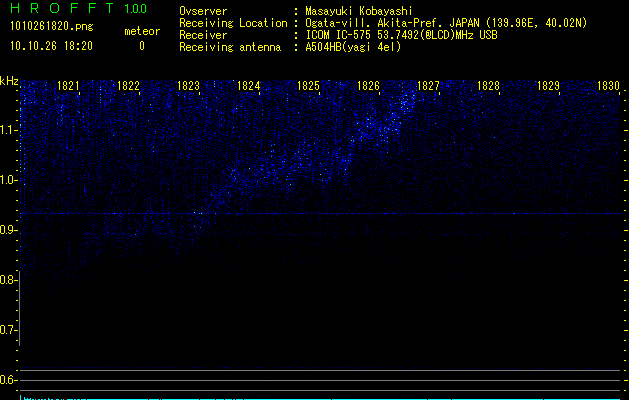Click the horizontal carrier line below 1.0 kHz
The width and height of the screenshot is (629, 400).
(320, 213)
